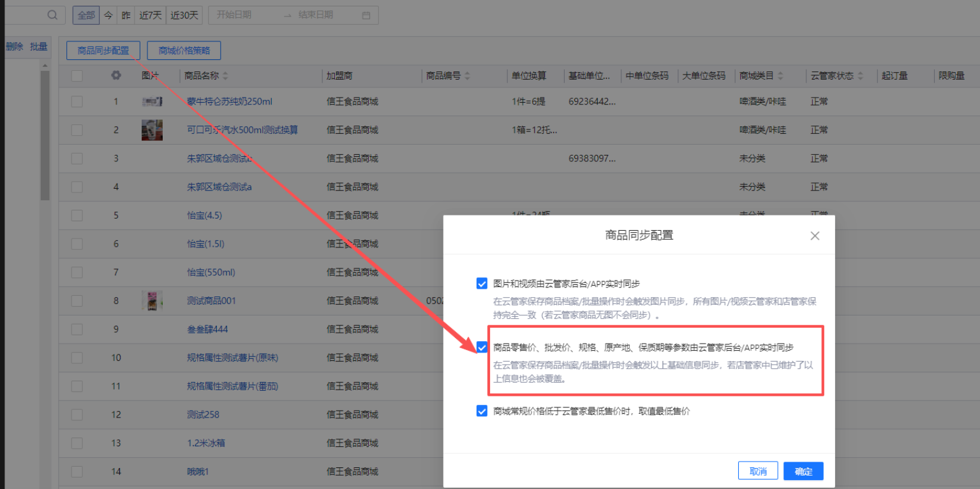Click the search magnifier icon
Viewport: 980px width, 489px height.
53,15
